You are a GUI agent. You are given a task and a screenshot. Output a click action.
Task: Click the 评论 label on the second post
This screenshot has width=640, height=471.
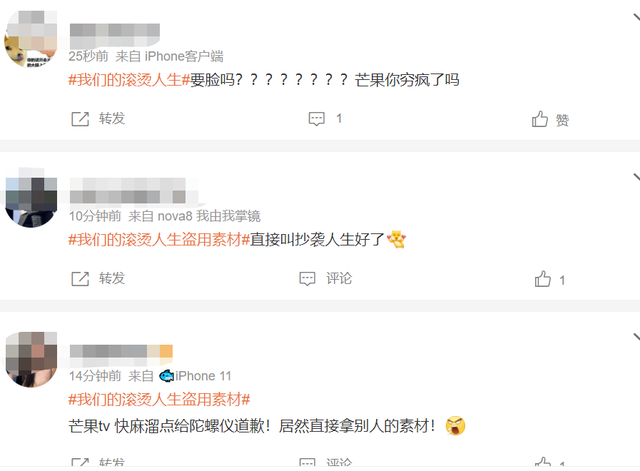click(x=339, y=279)
